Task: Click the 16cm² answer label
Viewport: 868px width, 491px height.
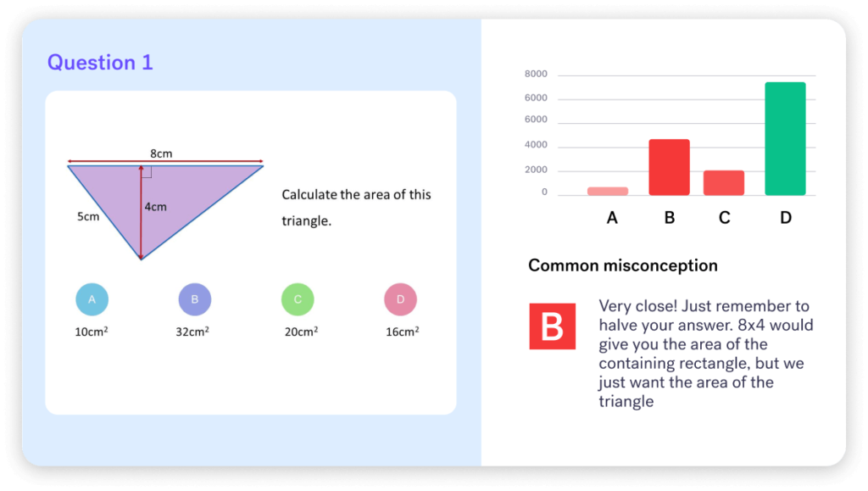Action: pos(403,332)
